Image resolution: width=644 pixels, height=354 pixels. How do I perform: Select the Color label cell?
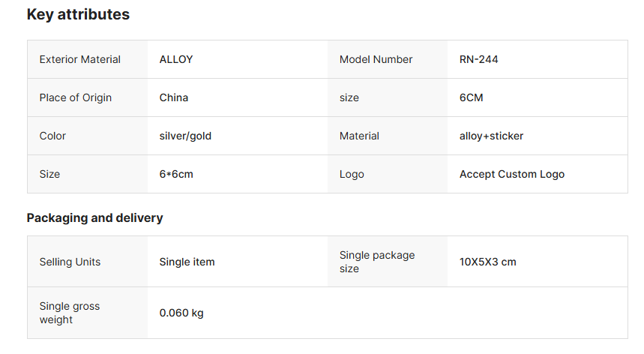coord(53,136)
